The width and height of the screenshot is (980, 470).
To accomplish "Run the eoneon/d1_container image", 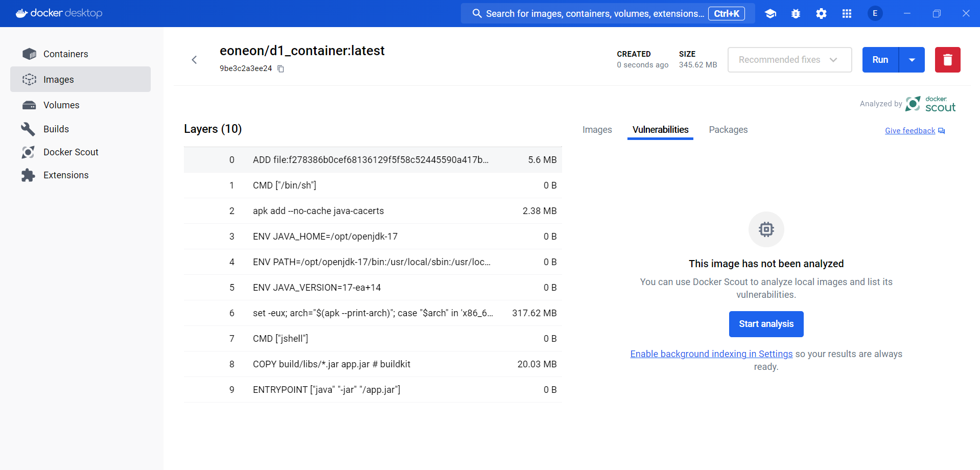I will pos(880,60).
